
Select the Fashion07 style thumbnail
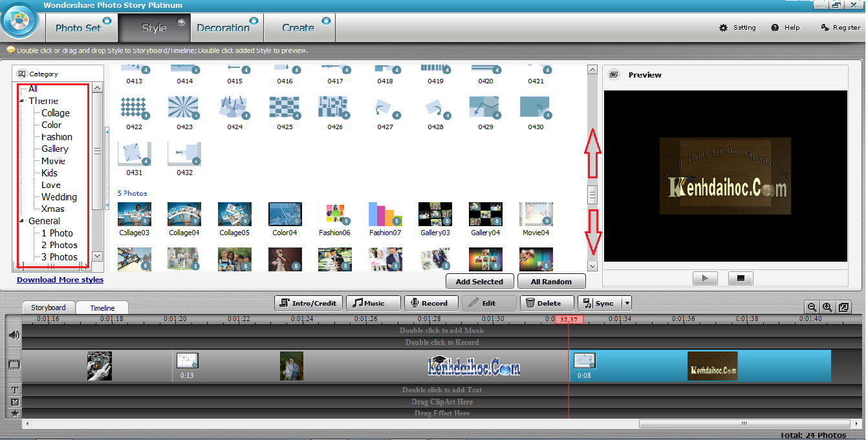(385, 214)
